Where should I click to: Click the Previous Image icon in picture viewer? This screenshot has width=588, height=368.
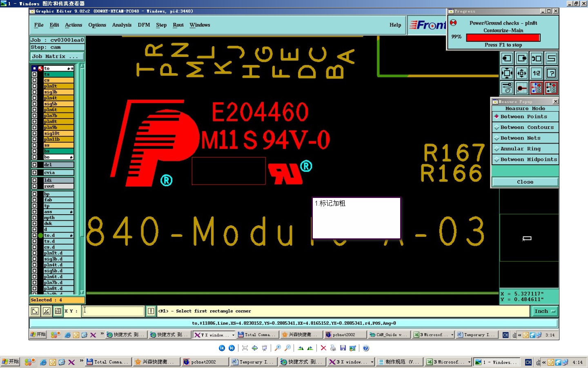click(222, 348)
